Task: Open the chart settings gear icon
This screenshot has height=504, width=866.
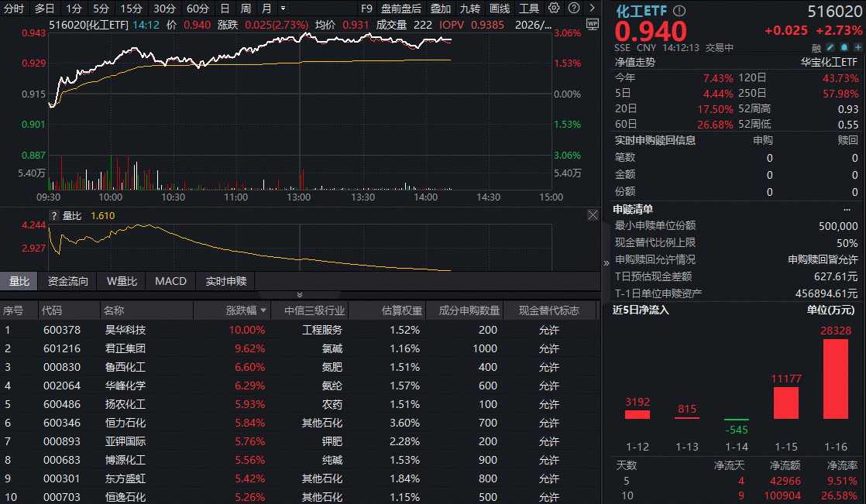Action: [x=553, y=8]
